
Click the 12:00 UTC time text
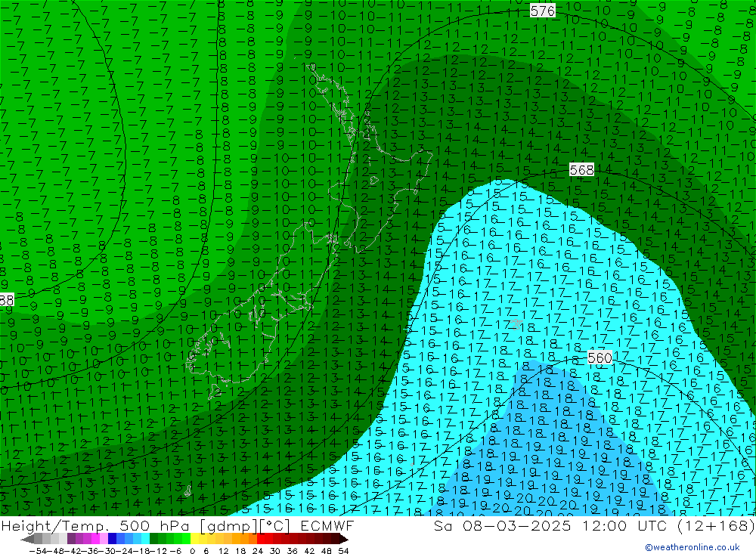(625, 525)
